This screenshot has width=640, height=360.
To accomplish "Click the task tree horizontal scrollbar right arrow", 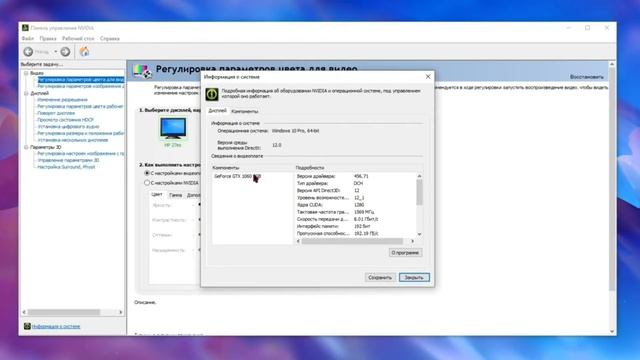I will [120, 312].
